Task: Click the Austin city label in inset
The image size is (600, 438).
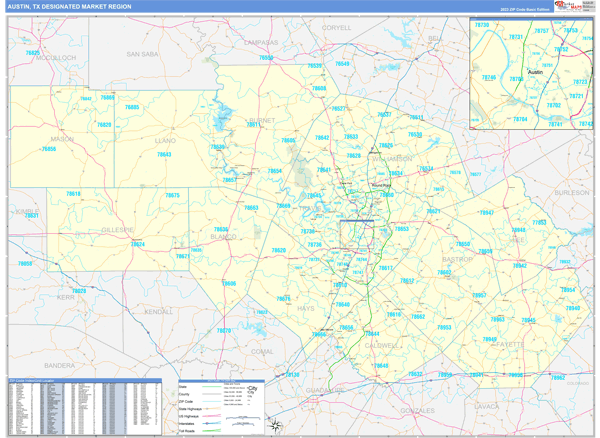Action: coord(535,72)
